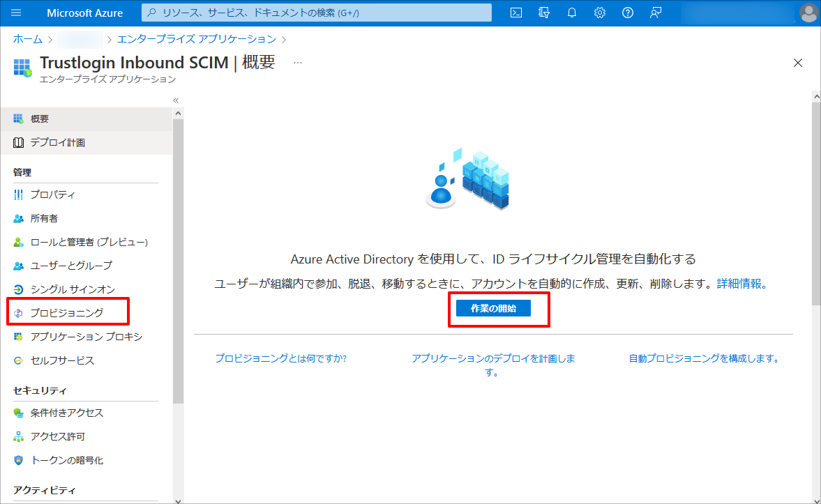This screenshot has height=504, width=821.
Task: Open デプロイ計画 in the sidebar
Action: (x=86, y=142)
